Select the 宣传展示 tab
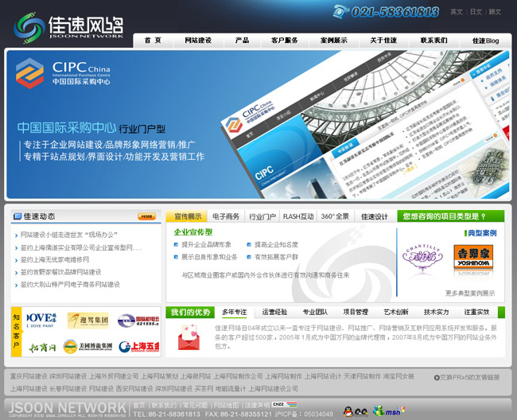 click(187, 216)
